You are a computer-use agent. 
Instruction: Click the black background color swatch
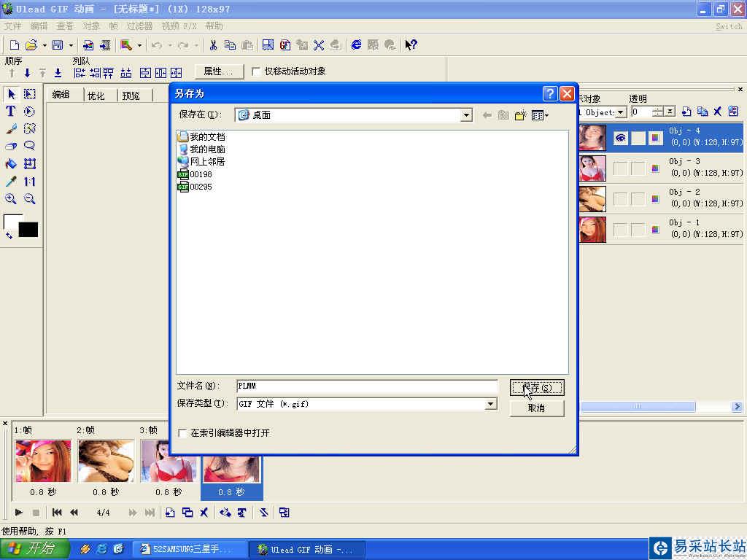pyautogui.click(x=28, y=230)
